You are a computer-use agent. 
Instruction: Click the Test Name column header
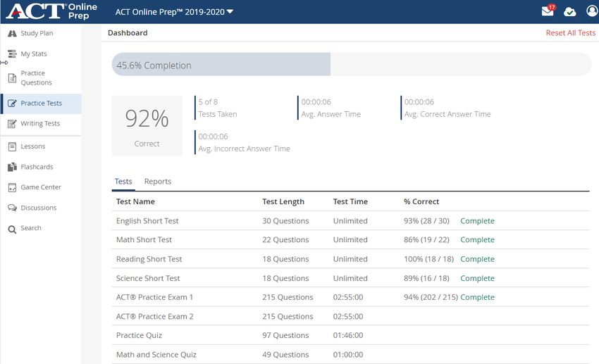coord(135,201)
